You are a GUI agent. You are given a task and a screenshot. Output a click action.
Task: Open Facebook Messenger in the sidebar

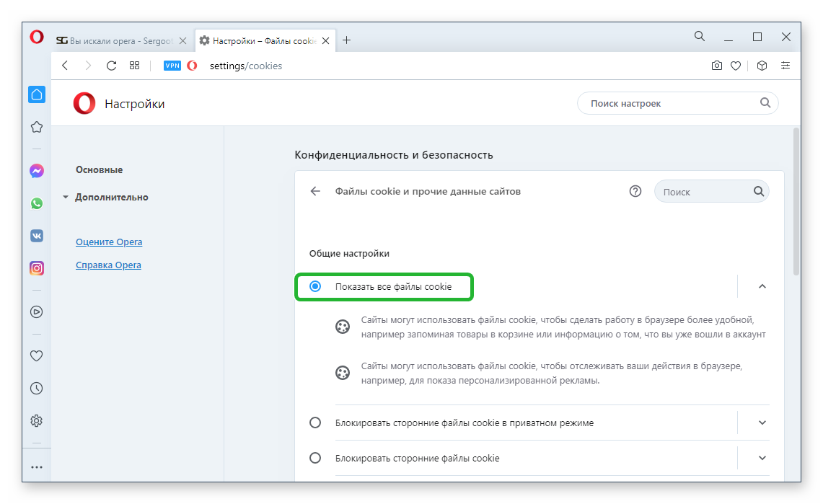[37, 171]
